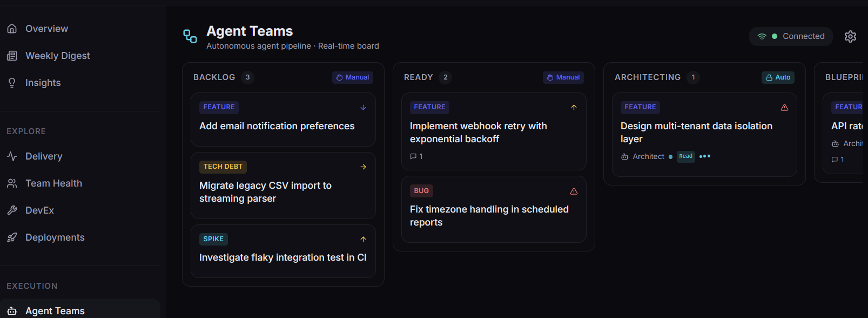Select DevEx in sidebar

coord(80,210)
